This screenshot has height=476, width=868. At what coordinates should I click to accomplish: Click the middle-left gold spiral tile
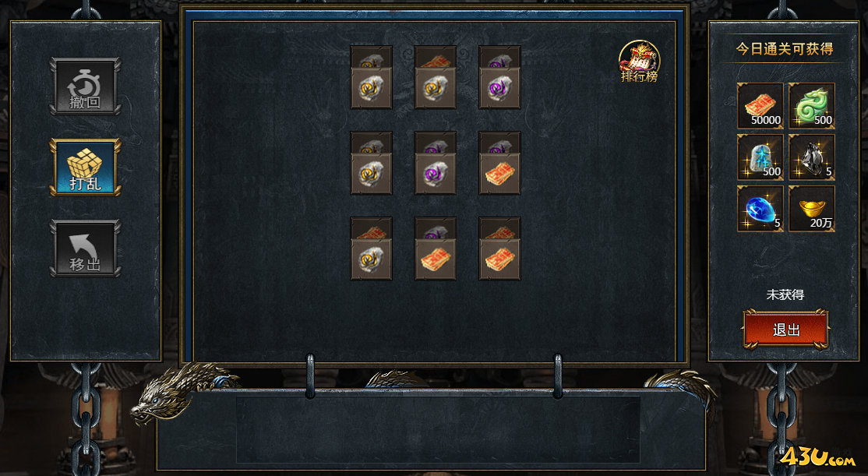pyautogui.click(x=371, y=173)
